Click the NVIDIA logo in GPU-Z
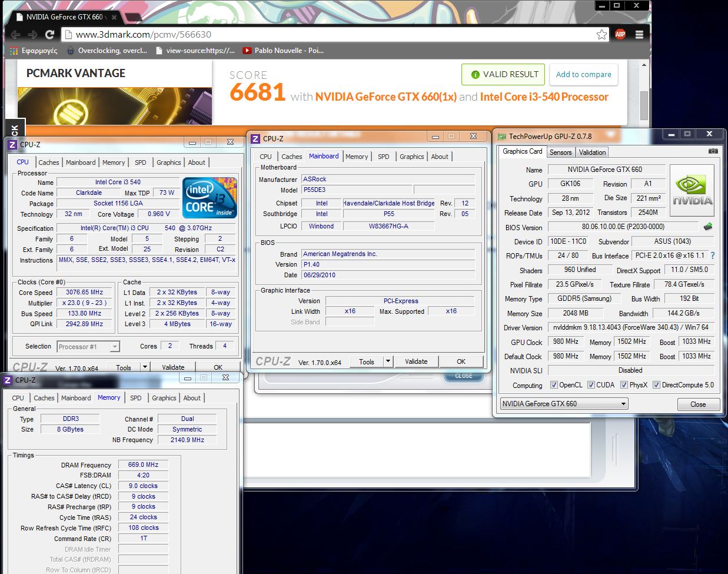728x574 pixels. tap(692, 190)
